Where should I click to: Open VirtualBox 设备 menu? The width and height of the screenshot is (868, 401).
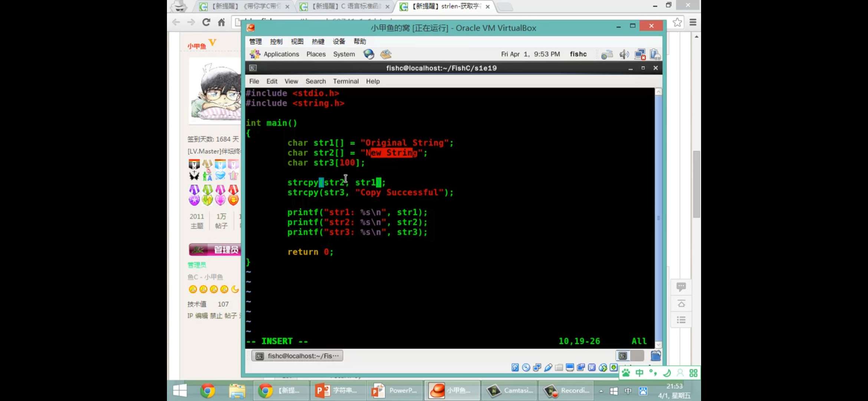point(339,41)
